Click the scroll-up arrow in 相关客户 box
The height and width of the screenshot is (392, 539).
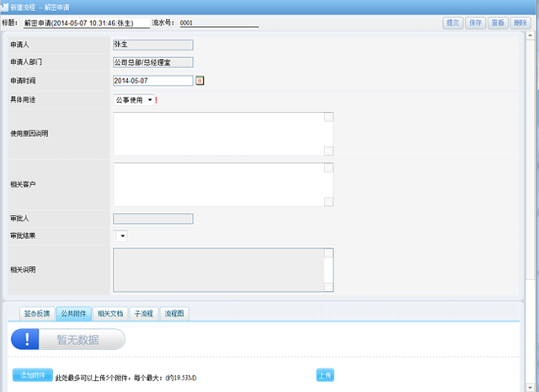[x=328, y=168]
